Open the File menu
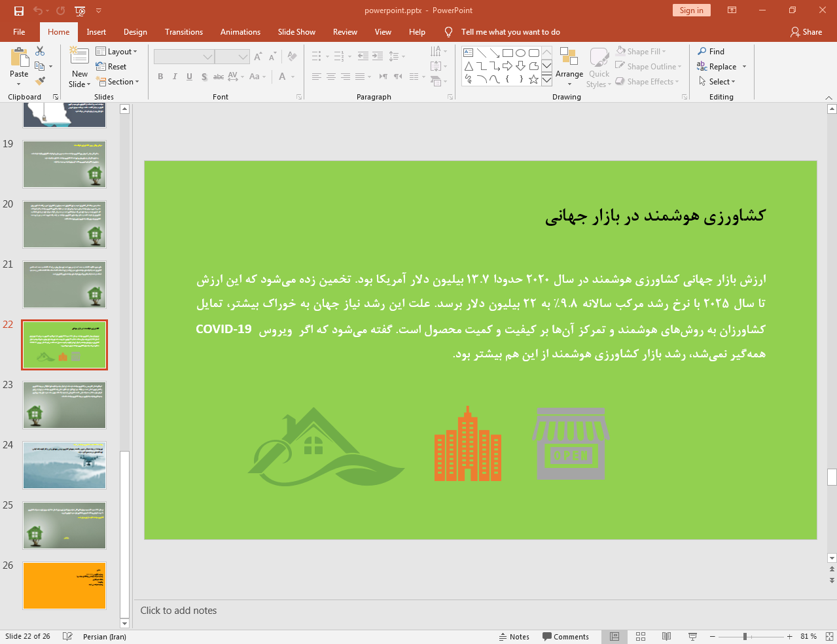The height and width of the screenshot is (644, 837). (x=19, y=31)
